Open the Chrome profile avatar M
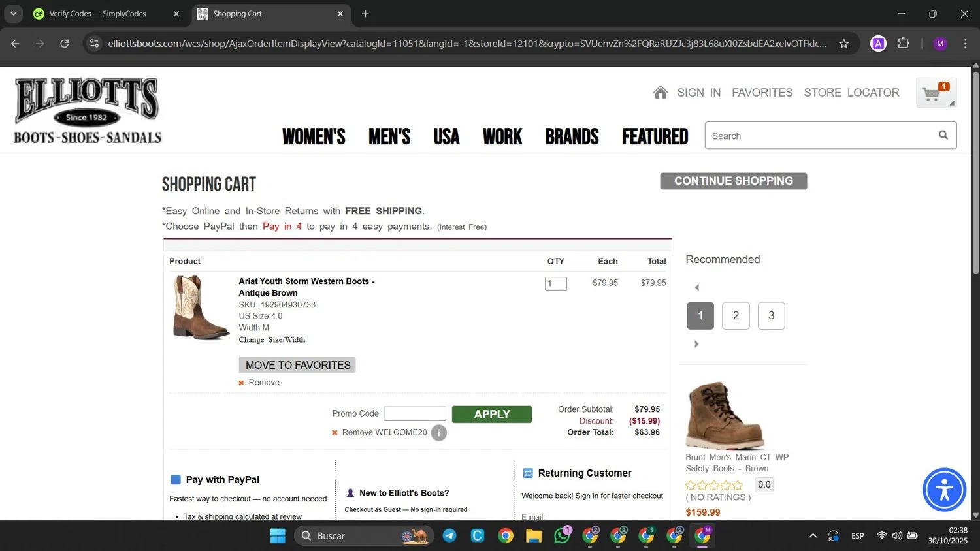This screenshot has width=980, height=551. (x=940, y=44)
